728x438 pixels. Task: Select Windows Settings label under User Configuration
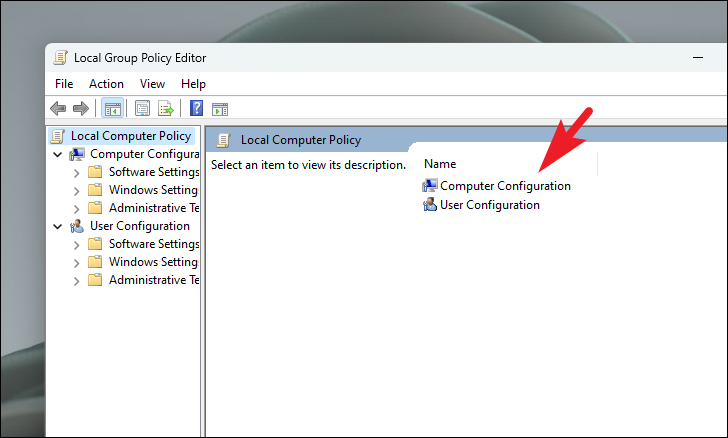(x=154, y=262)
